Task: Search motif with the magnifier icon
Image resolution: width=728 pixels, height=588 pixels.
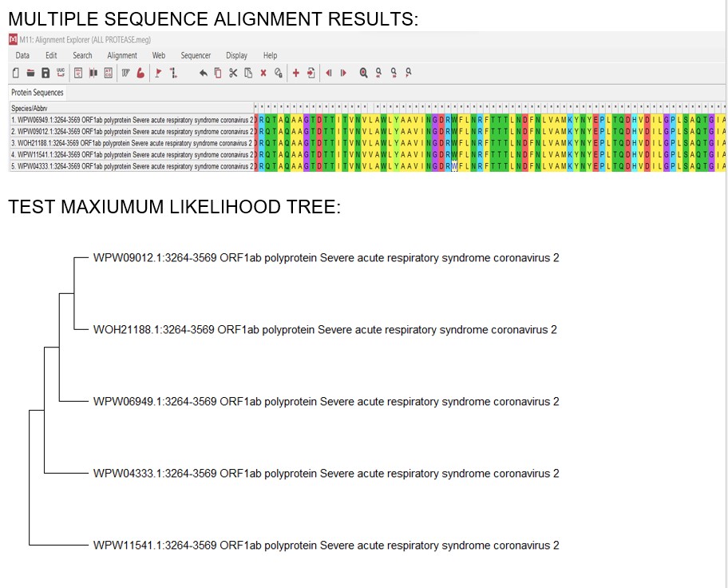Action: coord(363,73)
